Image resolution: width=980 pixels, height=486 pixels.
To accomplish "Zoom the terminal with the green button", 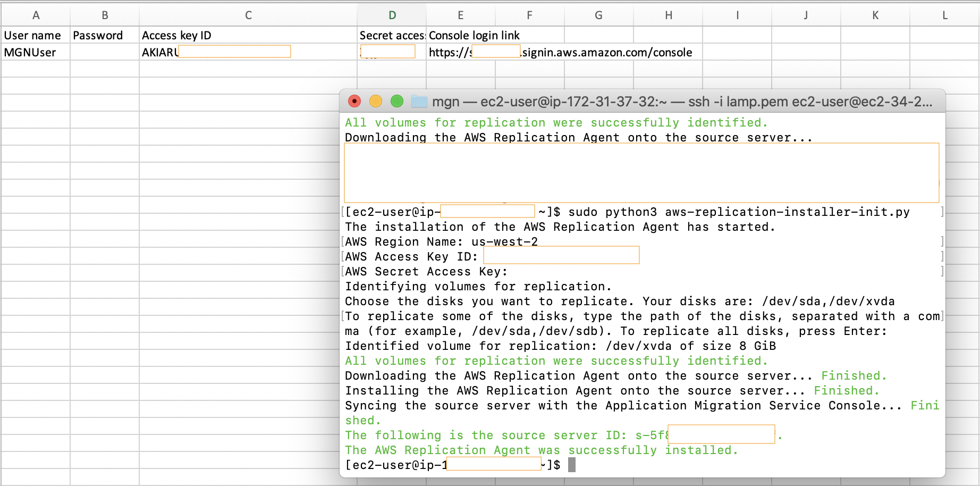I will coord(397,101).
